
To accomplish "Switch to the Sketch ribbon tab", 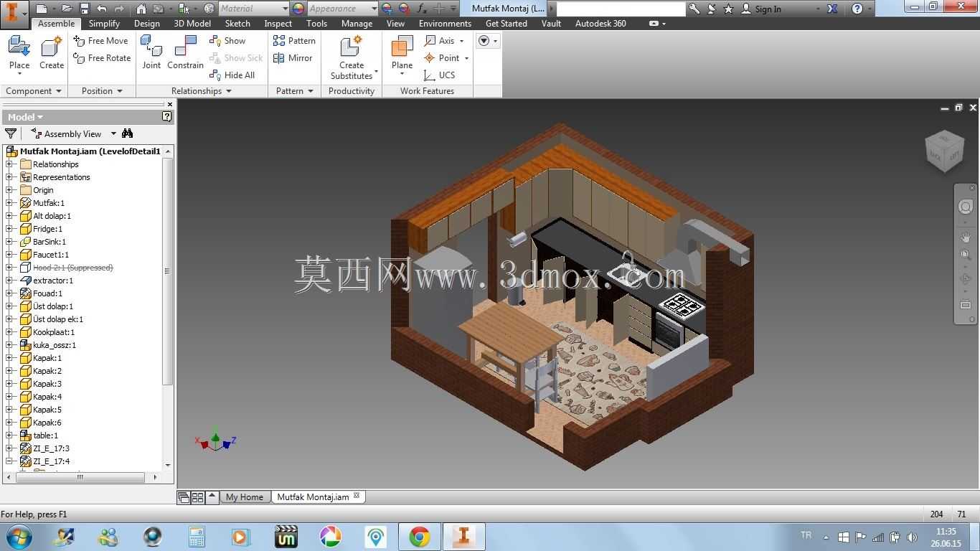I will point(237,24).
